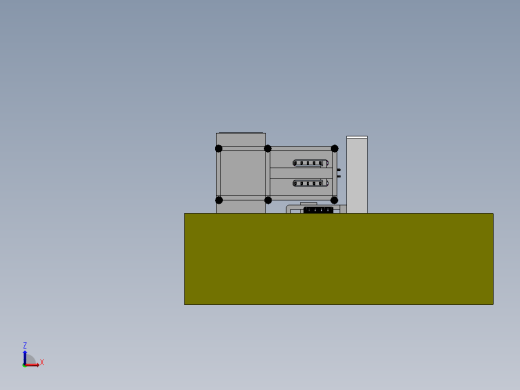Image resolution: width=520 pixels, height=390 pixels.
Task: Select the tall gray motor body
Action: coord(241,173)
